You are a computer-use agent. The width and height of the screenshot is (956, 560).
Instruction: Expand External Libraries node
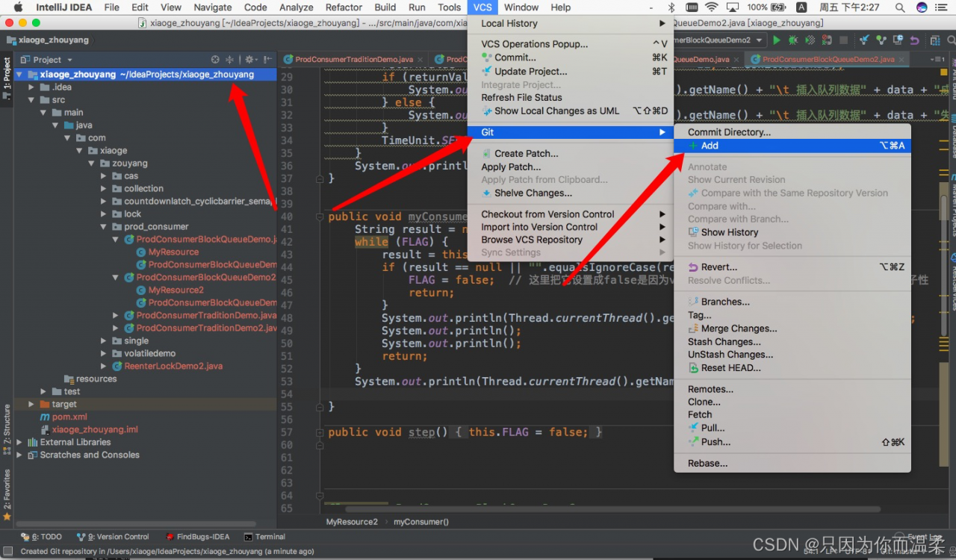coord(19,443)
